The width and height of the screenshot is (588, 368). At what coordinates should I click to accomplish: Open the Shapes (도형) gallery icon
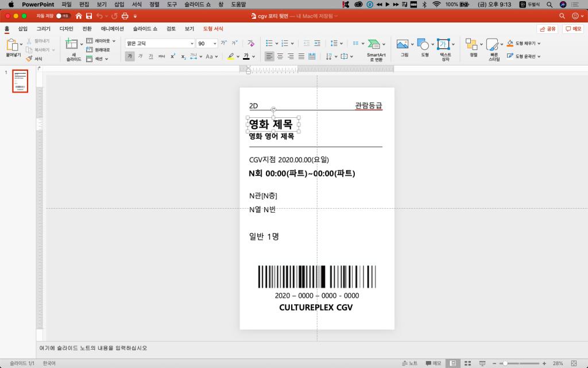tap(423, 44)
